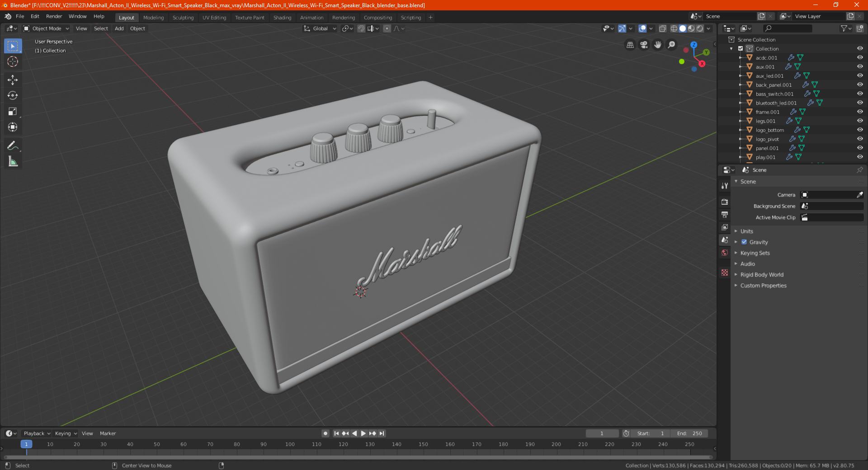868x470 pixels.
Task: Expand the Audio panel
Action: (x=747, y=263)
